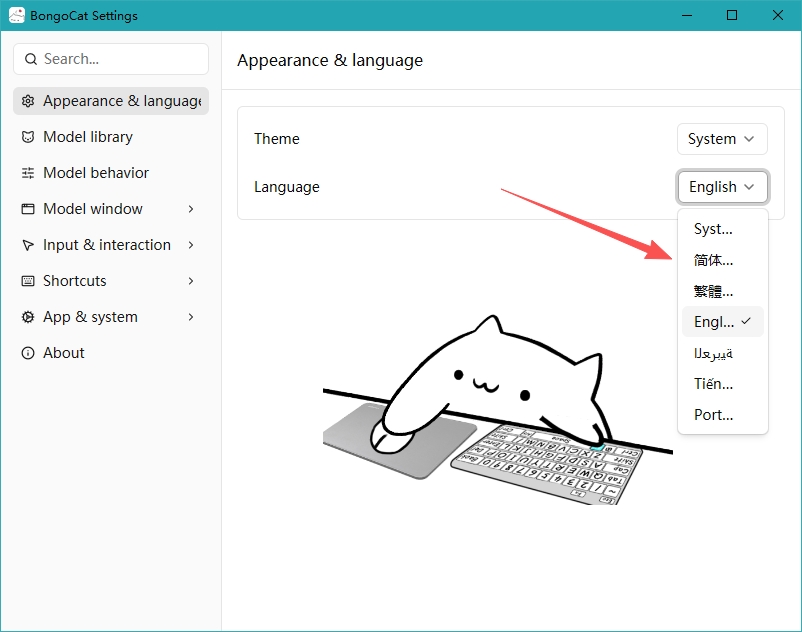Click the Model library cat icon
This screenshot has height=632, width=802.
point(28,137)
